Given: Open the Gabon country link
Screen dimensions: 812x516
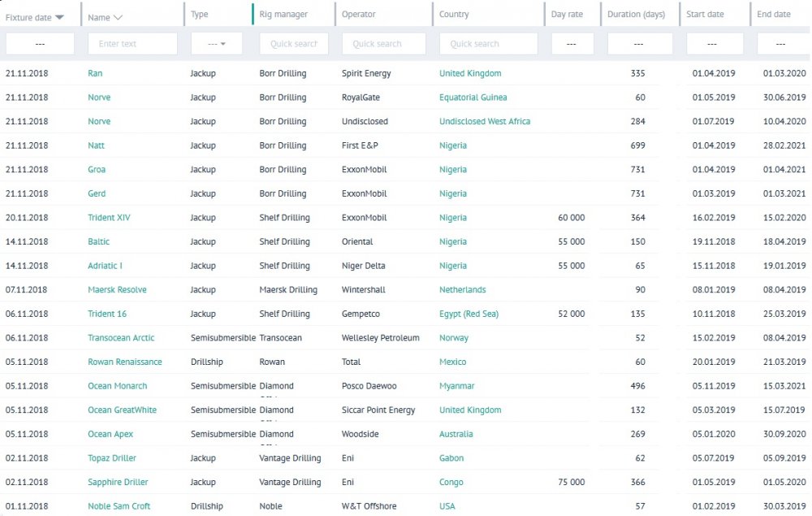Looking at the screenshot, I should pos(451,458).
